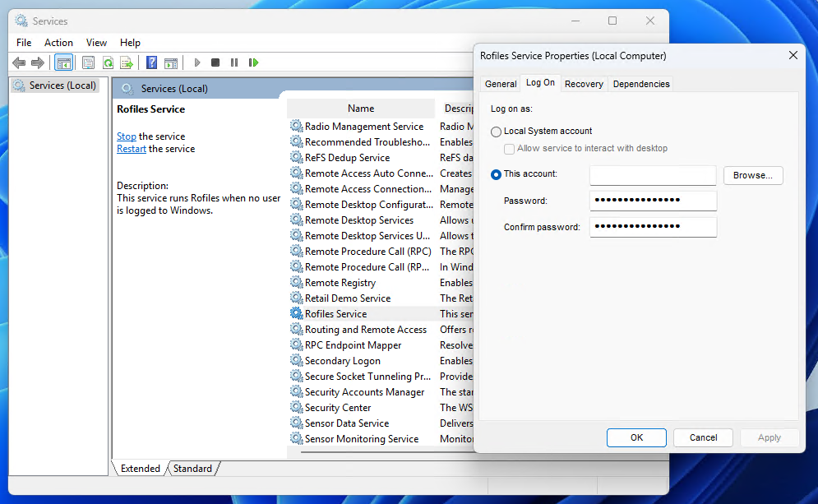This screenshot has height=504, width=818.
Task: Select Services (Local) in the console tree
Action: [x=55, y=85]
